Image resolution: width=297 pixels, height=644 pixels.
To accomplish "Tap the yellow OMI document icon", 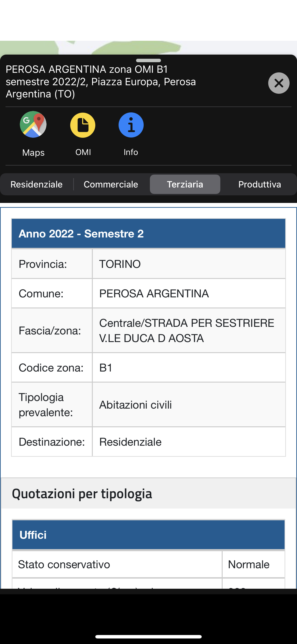I will click(83, 125).
